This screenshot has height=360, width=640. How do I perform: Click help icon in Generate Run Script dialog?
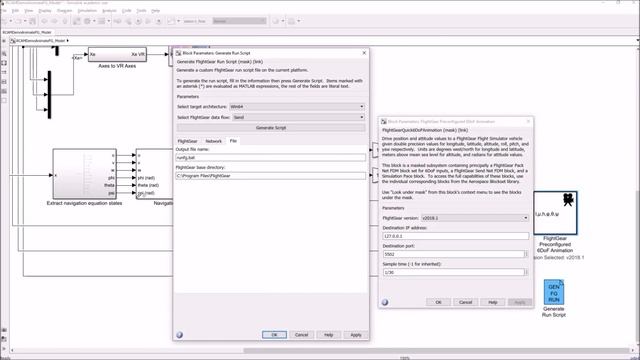(180, 335)
